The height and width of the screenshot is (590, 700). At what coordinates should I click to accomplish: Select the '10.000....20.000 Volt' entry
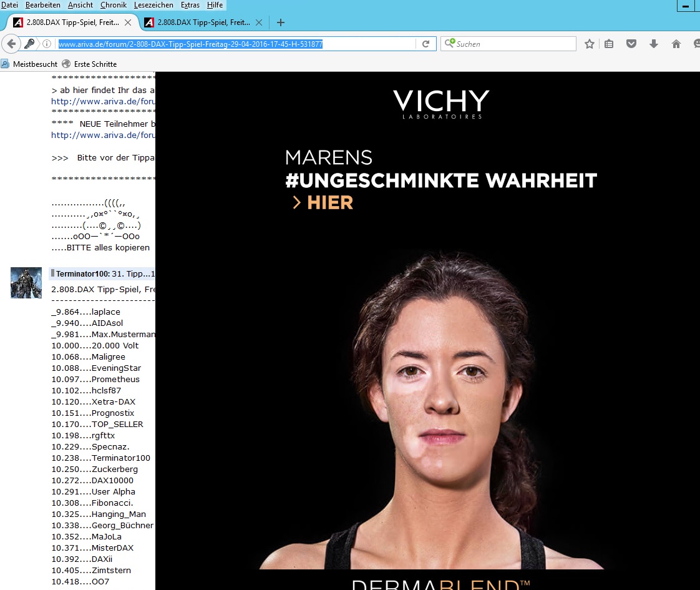click(95, 345)
